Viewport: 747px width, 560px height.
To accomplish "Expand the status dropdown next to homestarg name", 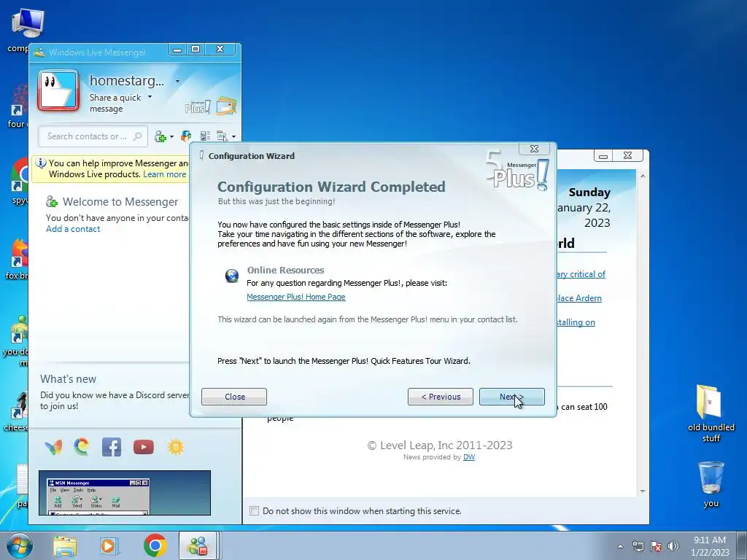I will [177, 82].
